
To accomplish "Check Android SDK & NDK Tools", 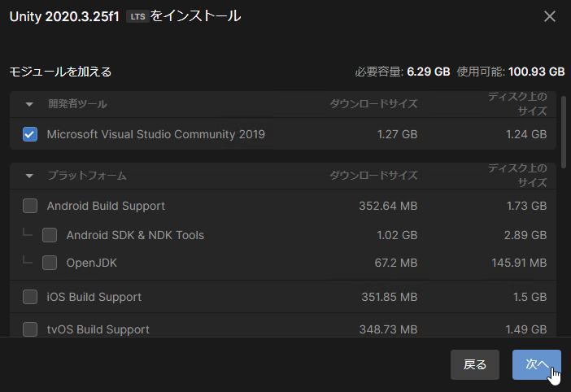I will click(x=50, y=235).
